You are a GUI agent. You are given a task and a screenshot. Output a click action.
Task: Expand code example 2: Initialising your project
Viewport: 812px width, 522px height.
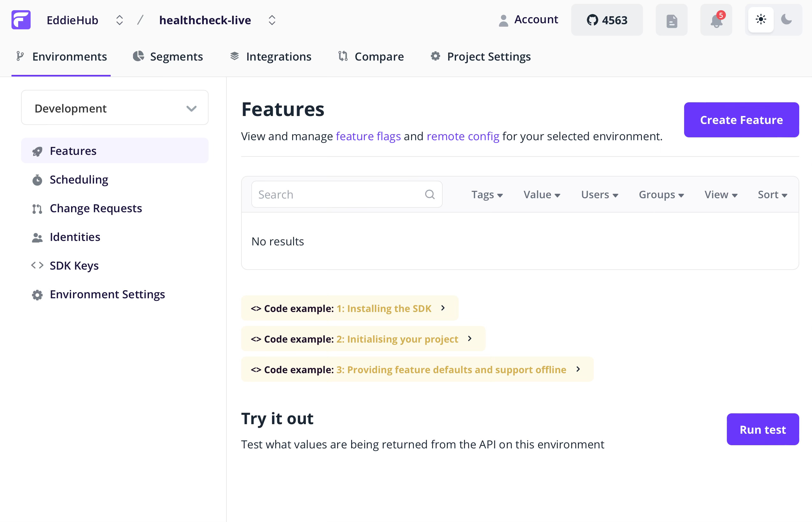tap(363, 339)
